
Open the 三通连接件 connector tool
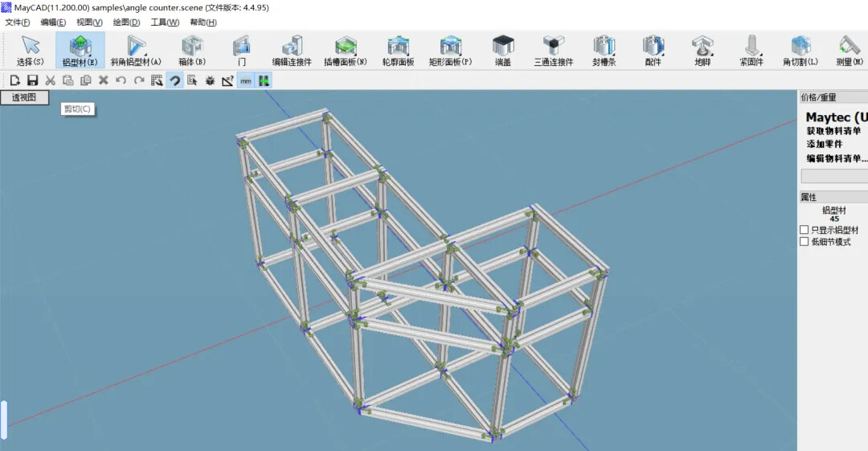(553, 50)
